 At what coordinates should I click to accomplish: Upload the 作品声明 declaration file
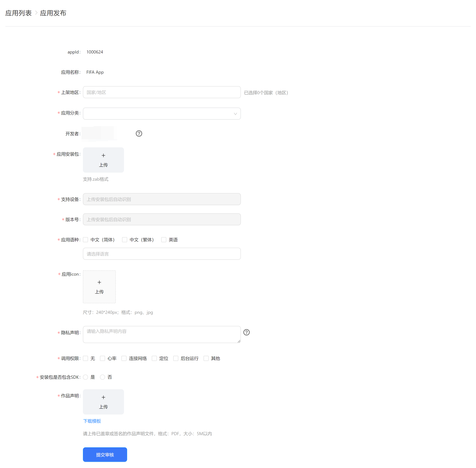[x=103, y=402]
